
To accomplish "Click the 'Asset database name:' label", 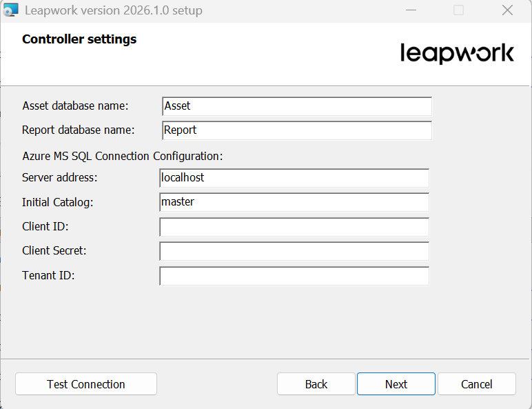I will point(75,106).
